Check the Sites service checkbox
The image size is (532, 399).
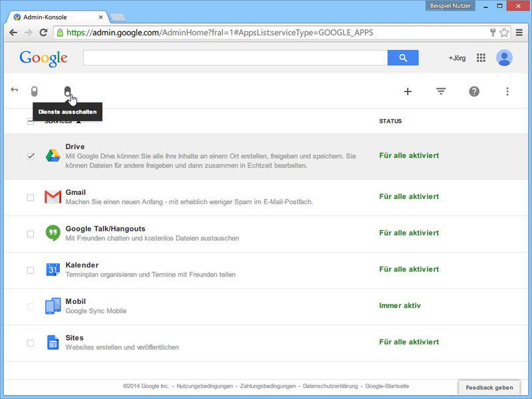pyautogui.click(x=31, y=342)
